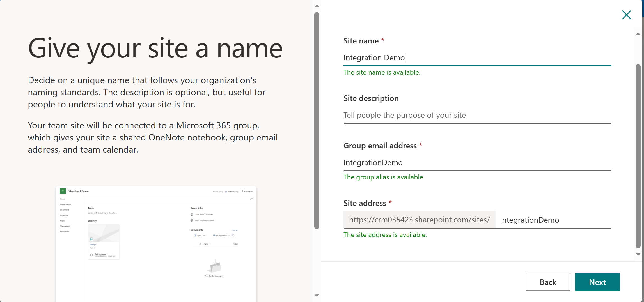Open the ellipsis menu next to Sync
The width and height of the screenshot is (644, 302).
click(x=204, y=236)
